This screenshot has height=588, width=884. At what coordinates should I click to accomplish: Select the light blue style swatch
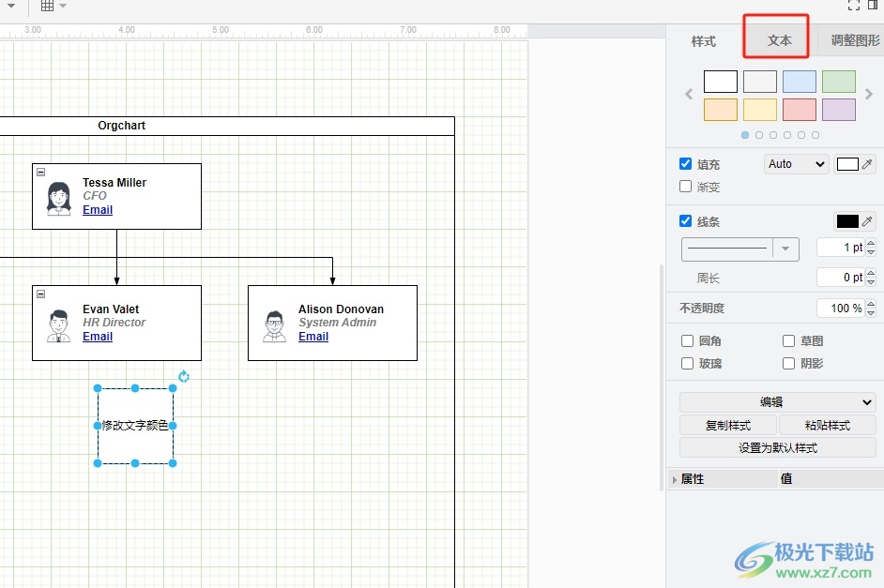click(x=800, y=82)
